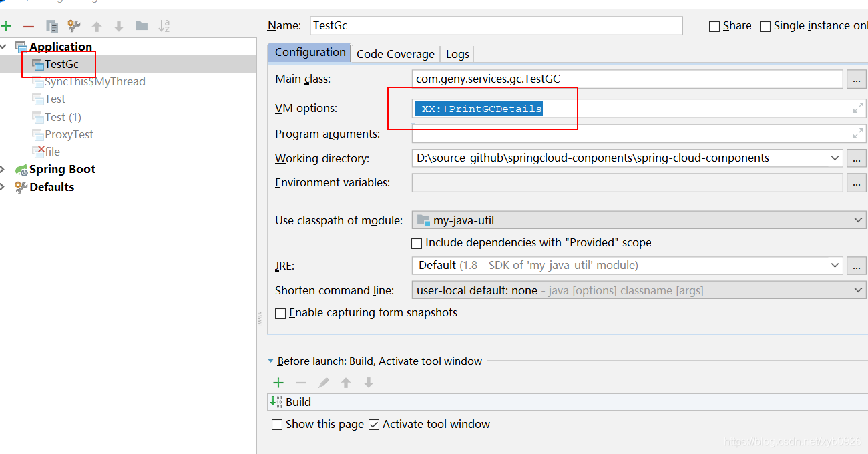Click the Environment variables field
Image resolution: width=868 pixels, height=454 pixels.
627,182
